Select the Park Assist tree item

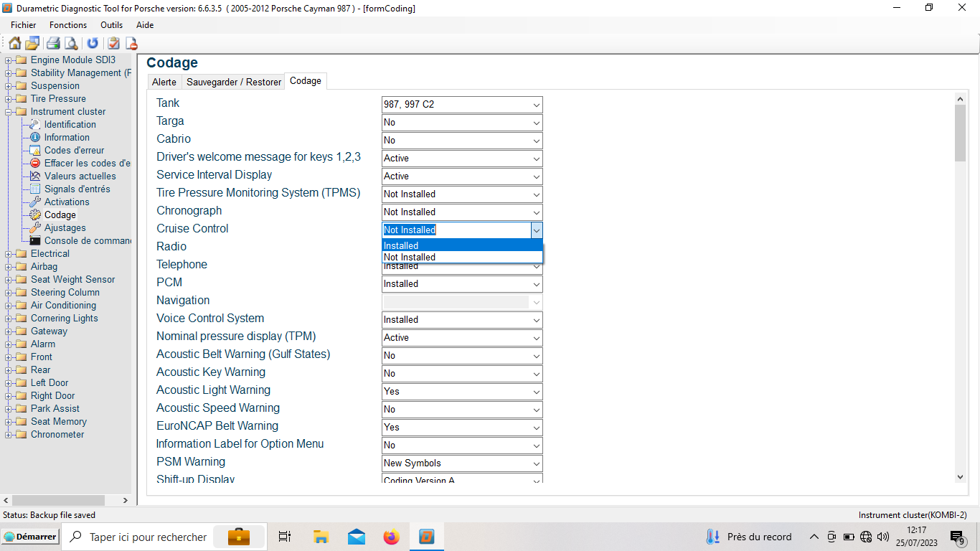click(x=55, y=408)
